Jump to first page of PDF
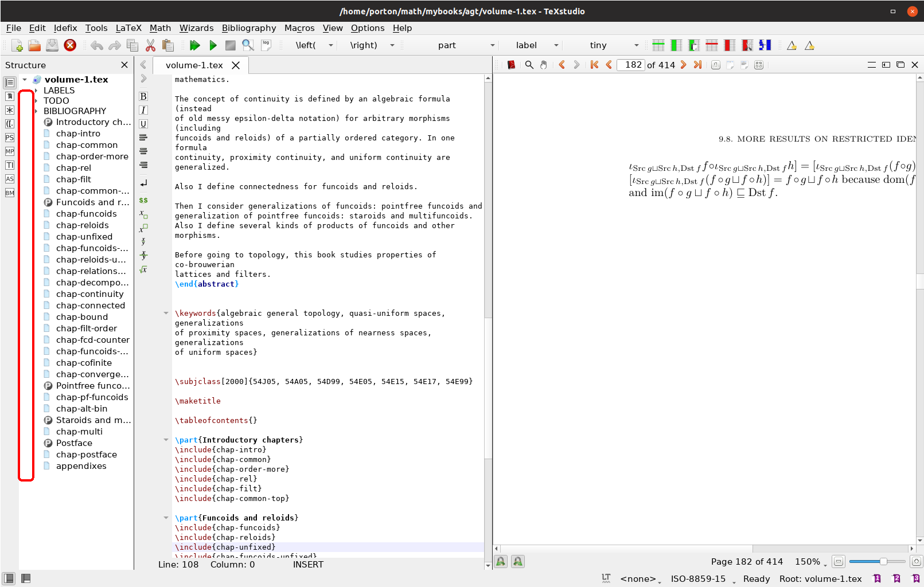 594,65
